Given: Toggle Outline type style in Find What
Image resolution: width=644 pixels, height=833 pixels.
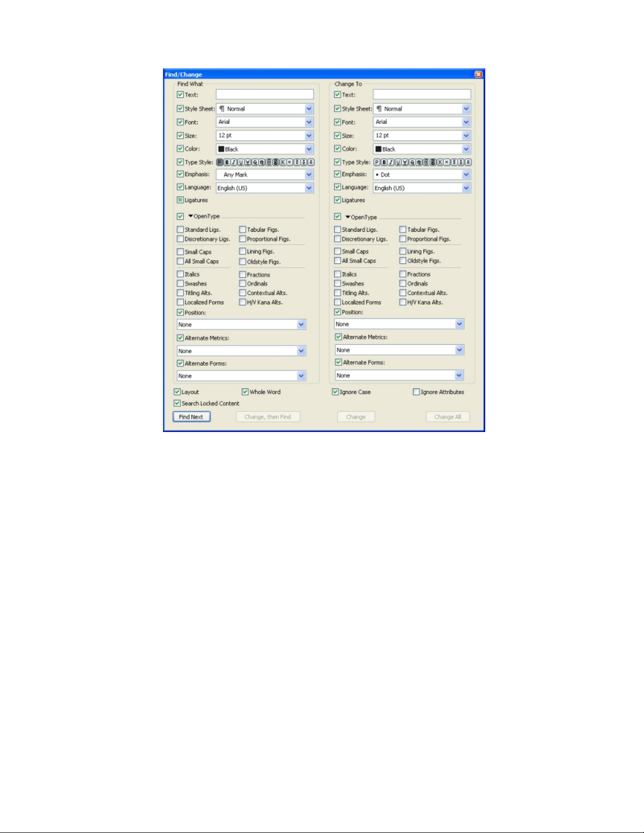Looking at the screenshot, I should coord(270,162).
